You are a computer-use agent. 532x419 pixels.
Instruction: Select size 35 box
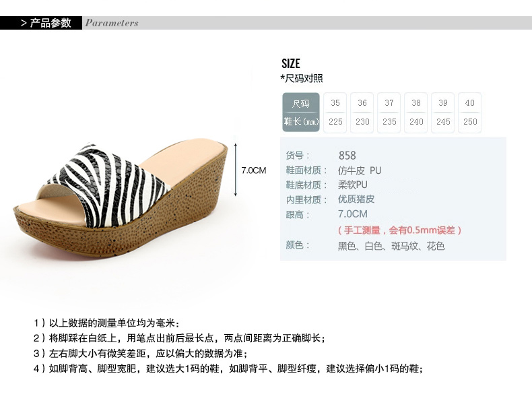click(x=335, y=112)
